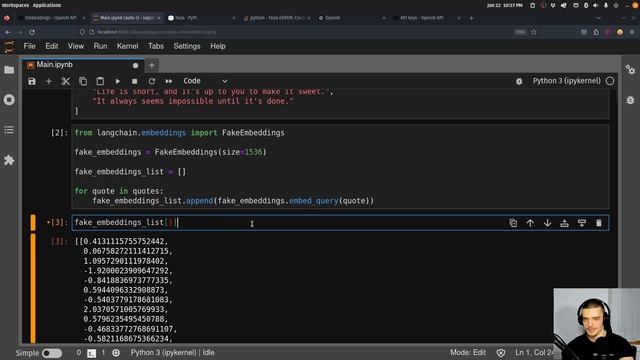Screen dimensions: 640x360
Task: Open the Kernel menu
Action: coord(127,46)
